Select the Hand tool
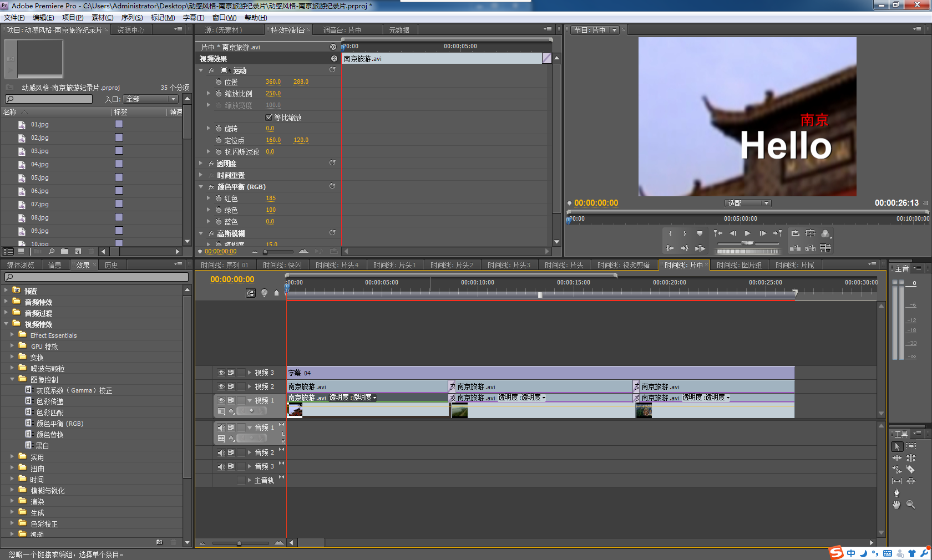 point(896,505)
